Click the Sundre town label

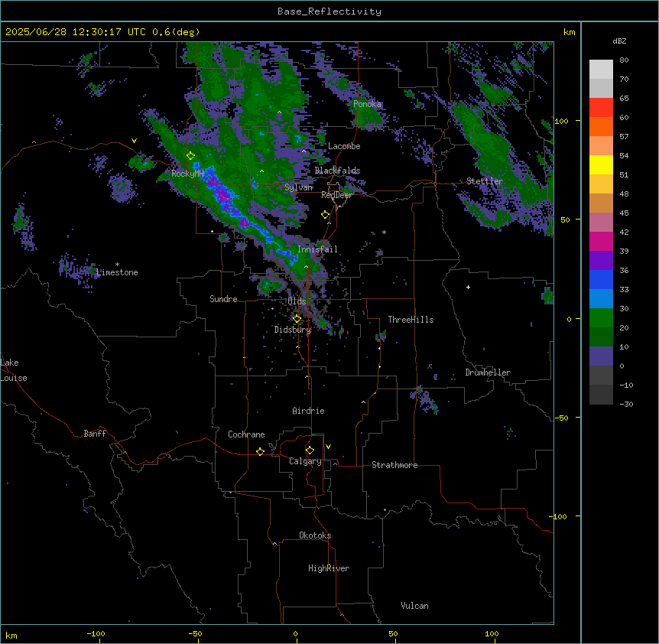[223, 299]
